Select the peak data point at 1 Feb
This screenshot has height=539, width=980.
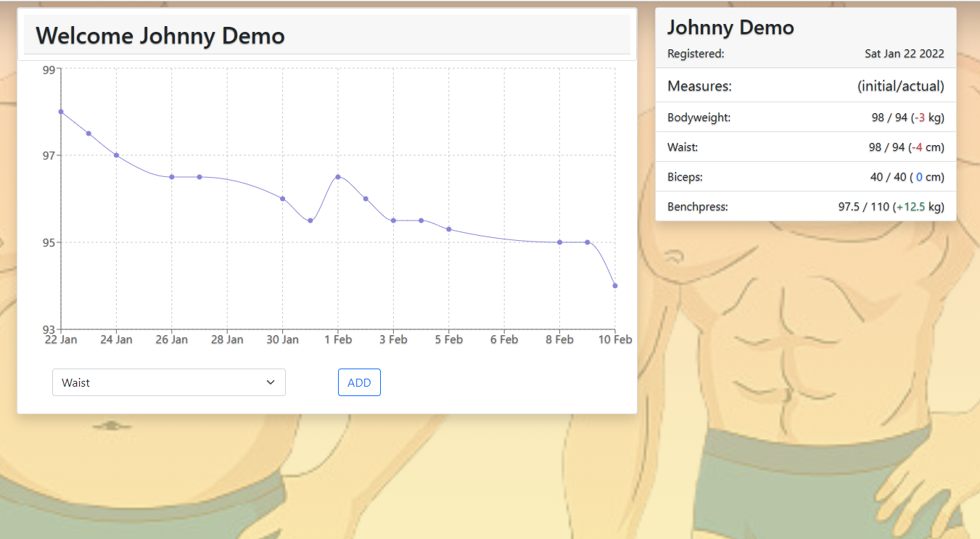[x=338, y=177]
